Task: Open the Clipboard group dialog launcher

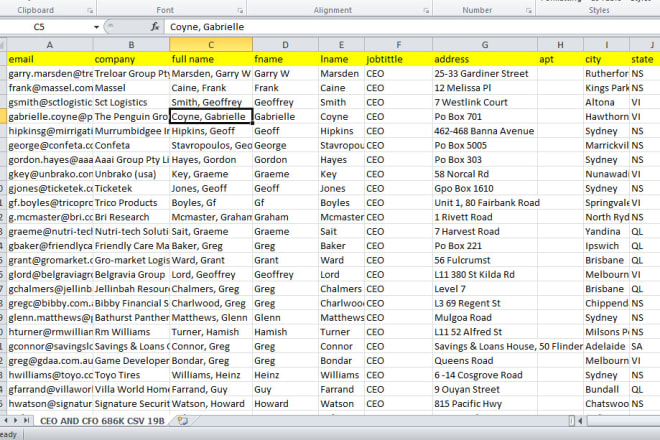Action: (x=90, y=11)
